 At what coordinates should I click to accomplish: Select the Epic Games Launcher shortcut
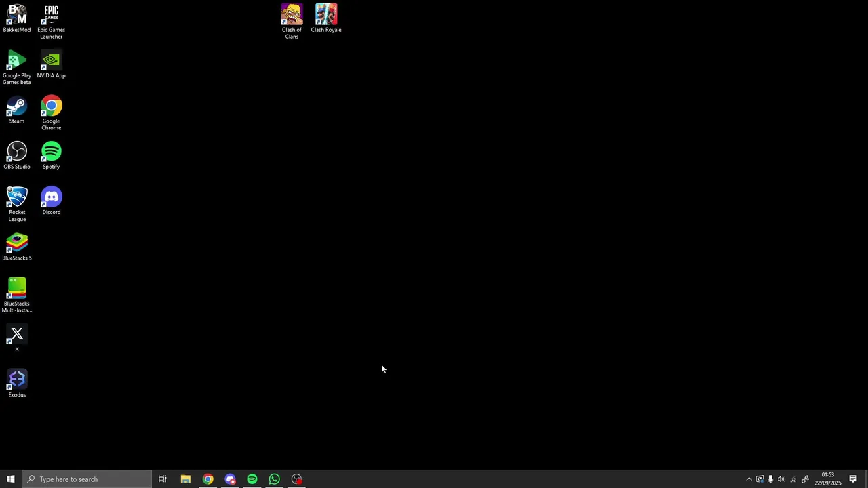coord(52,22)
